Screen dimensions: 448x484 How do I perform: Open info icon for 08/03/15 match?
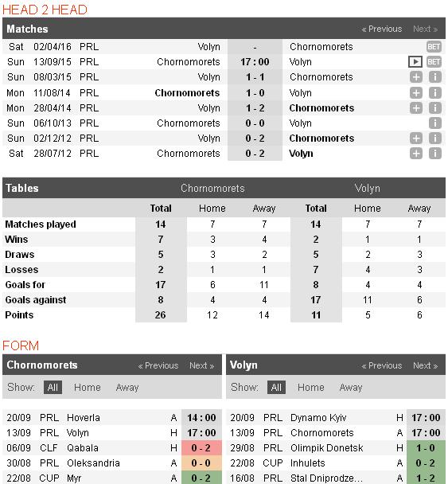click(x=435, y=77)
